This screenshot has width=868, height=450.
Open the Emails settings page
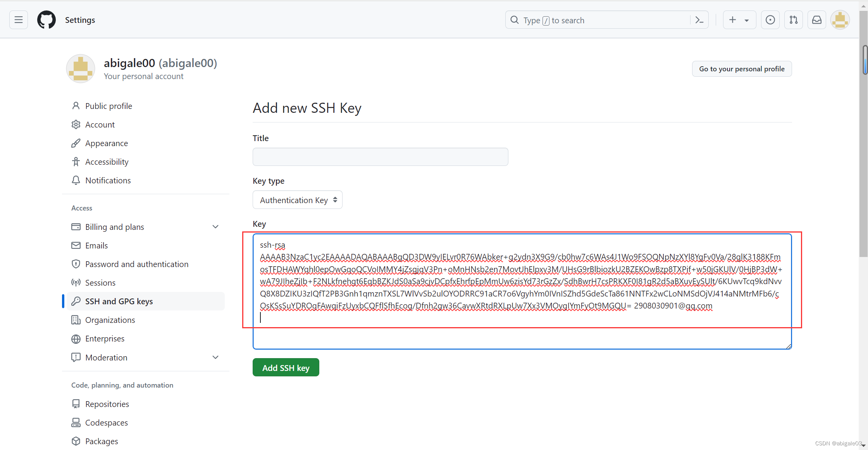pos(96,245)
